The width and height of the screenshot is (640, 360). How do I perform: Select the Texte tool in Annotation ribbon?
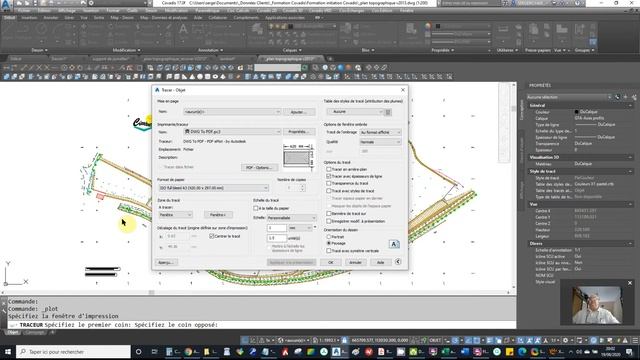(x=183, y=30)
